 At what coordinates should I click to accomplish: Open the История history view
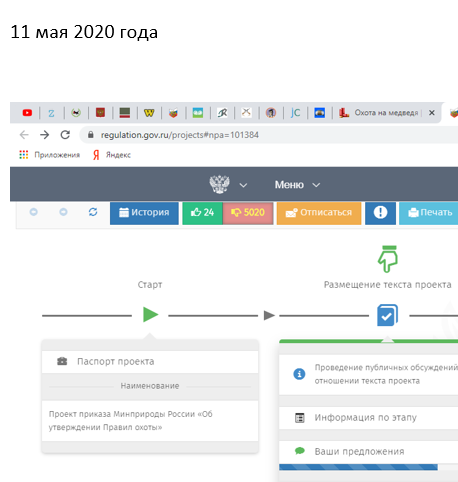[x=144, y=213]
